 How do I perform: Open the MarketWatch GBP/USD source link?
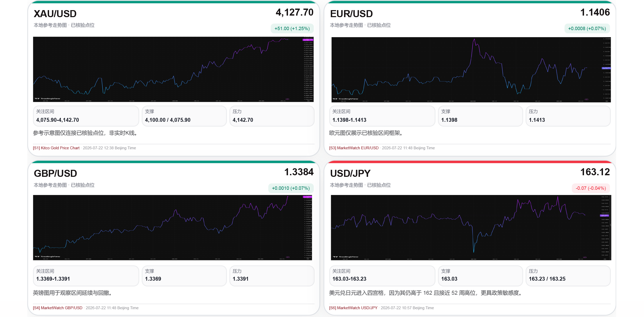coord(58,308)
